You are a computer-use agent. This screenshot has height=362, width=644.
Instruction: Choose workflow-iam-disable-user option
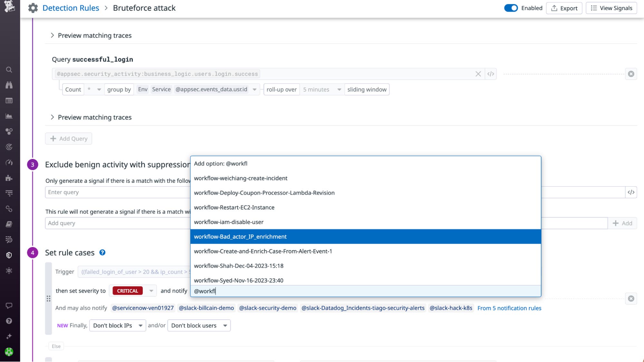229,222
